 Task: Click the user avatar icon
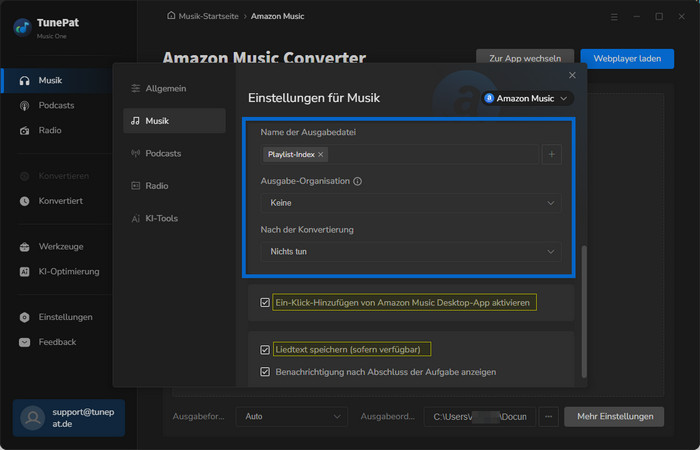point(33,418)
